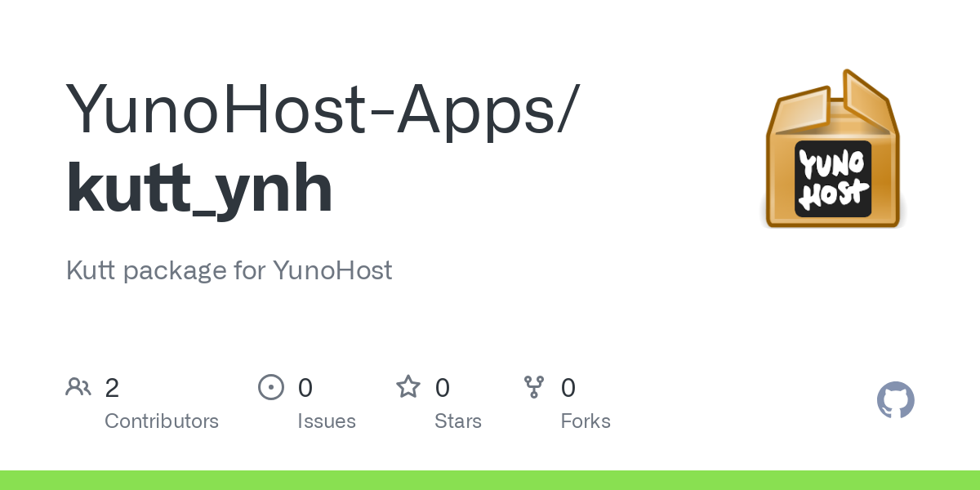This screenshot has height=490, width=980.
Task: Switch to the Forks section label
Action: [586, 421]
